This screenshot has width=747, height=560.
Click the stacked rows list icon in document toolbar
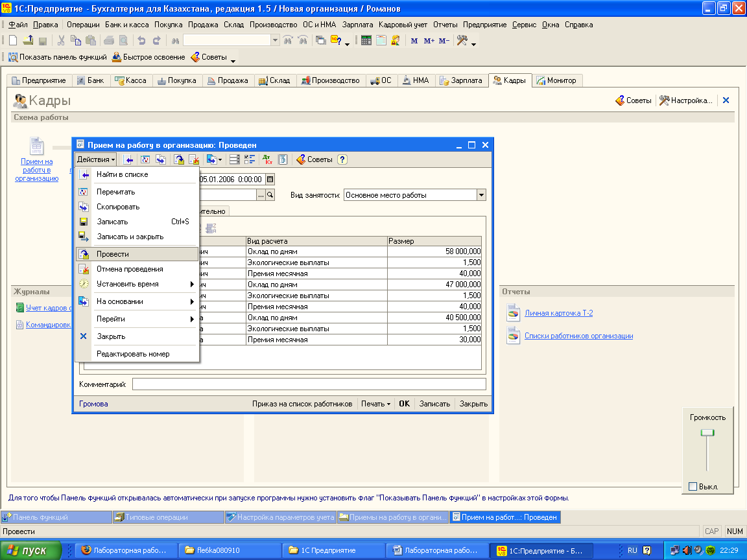tap(234, 159)
